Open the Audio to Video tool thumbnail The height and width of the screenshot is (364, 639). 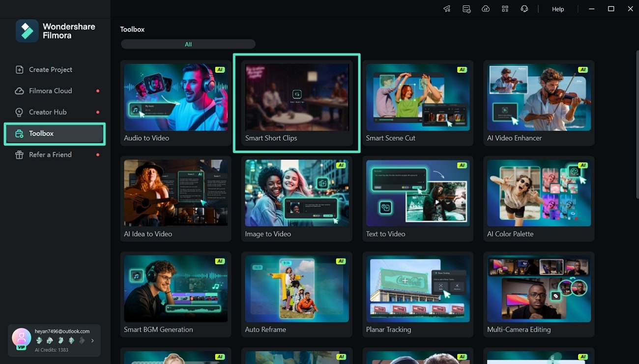pos(175,97)
